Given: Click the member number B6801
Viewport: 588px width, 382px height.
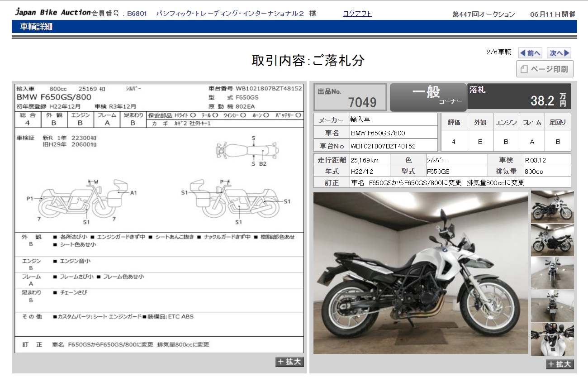Looking at the screenshot, I should 137,14.
